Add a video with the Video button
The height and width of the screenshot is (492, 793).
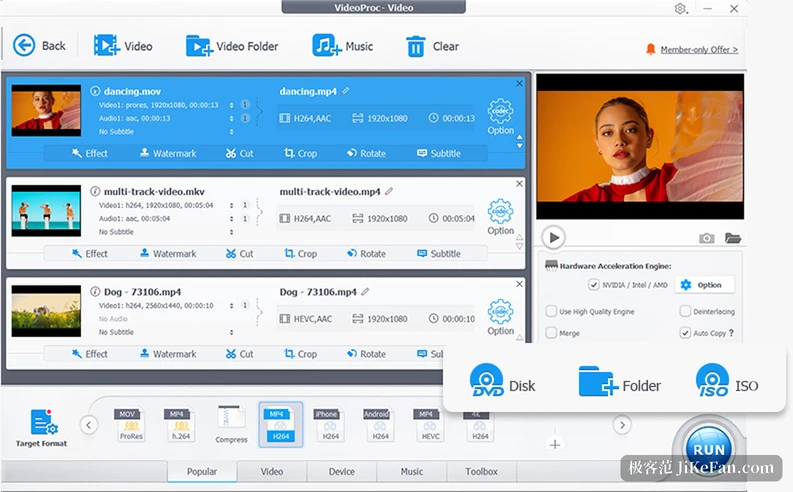(123, 46)
